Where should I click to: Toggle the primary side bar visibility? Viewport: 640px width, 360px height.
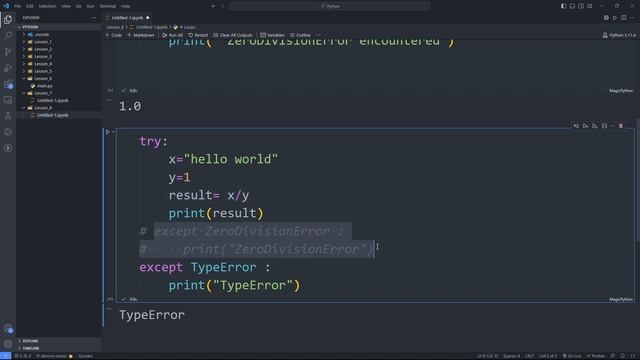pos(563,6)
